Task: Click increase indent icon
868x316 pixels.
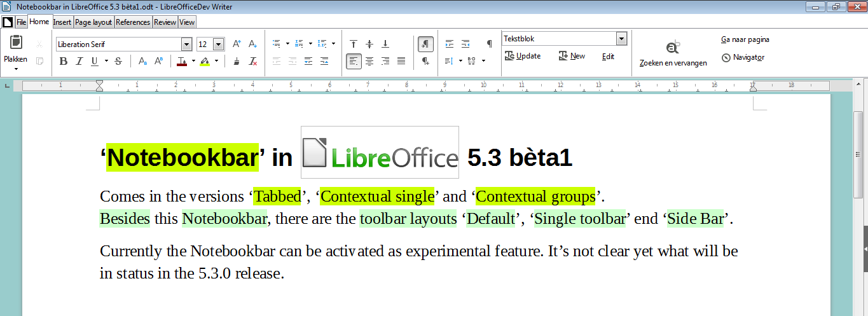Action: (x=450, y=44)
